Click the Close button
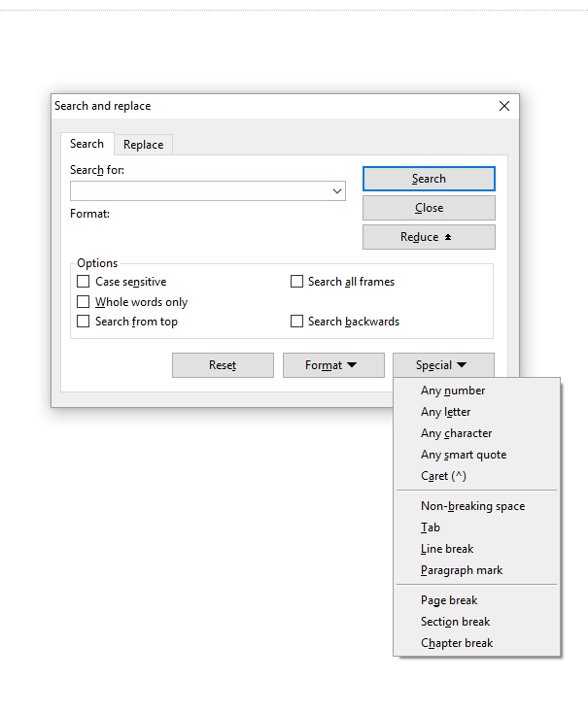Image resolution: width=588 pixels, height=714 pixels. pos(429,208)
